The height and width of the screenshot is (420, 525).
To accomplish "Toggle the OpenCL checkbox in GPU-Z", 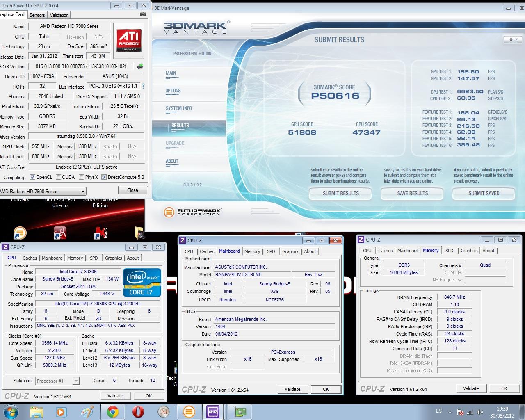I will [x=32, y=177].
